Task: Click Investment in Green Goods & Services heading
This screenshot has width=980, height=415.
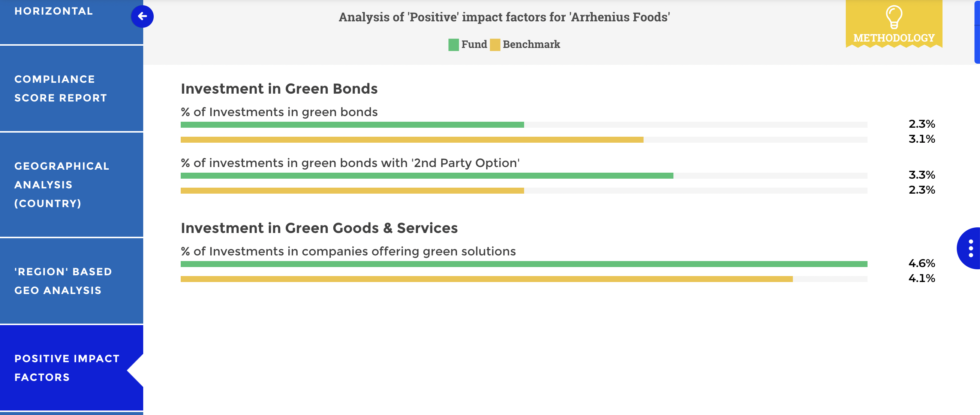Action: tap(319, 228)
